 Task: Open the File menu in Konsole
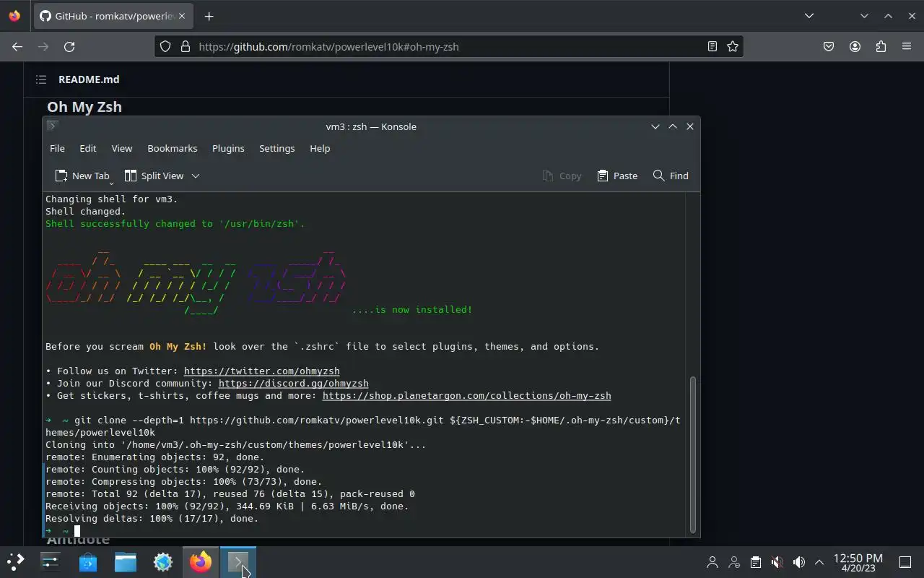coord(57,148)
